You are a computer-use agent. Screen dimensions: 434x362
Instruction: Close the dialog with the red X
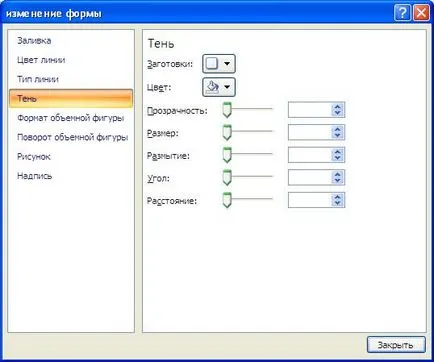421,13
